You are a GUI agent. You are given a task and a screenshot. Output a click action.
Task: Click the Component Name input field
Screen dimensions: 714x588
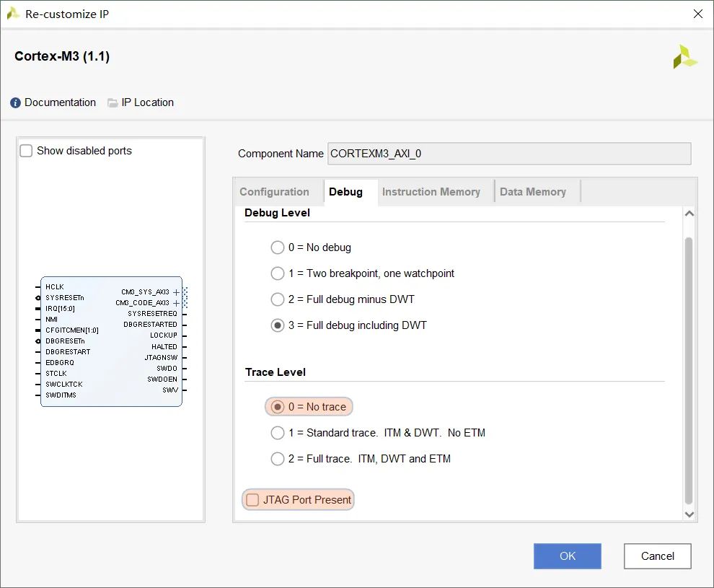(x=509, y=154)
